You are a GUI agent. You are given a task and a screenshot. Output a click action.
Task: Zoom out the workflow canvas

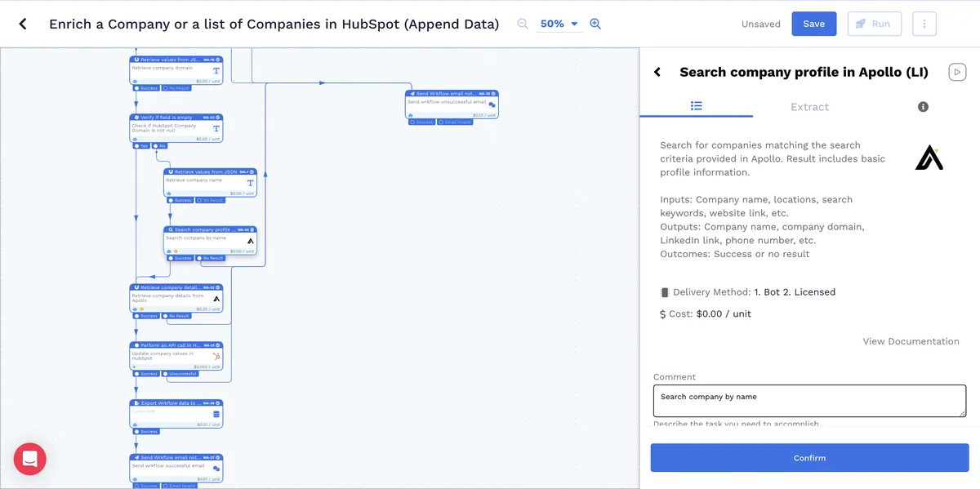(x=523, y=24)
